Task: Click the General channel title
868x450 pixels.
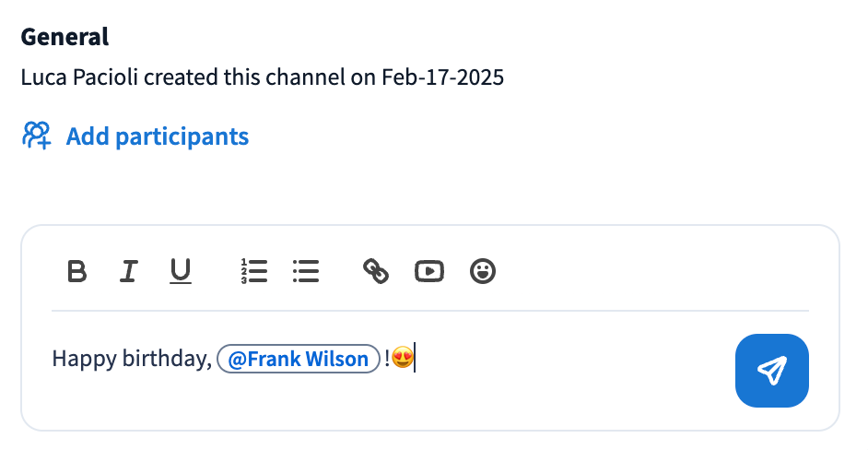Action: (65, 37)
